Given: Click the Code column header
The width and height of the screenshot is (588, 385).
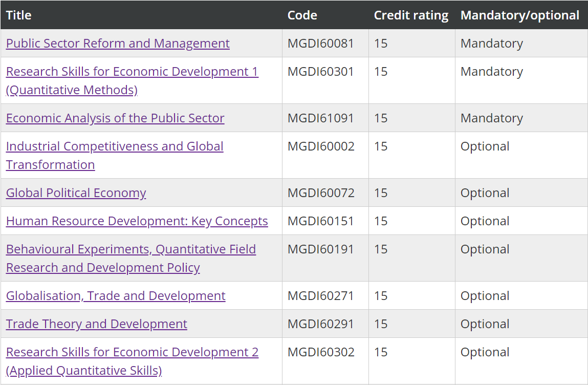Looking at the screenshot, I should [x=302, y=15].
